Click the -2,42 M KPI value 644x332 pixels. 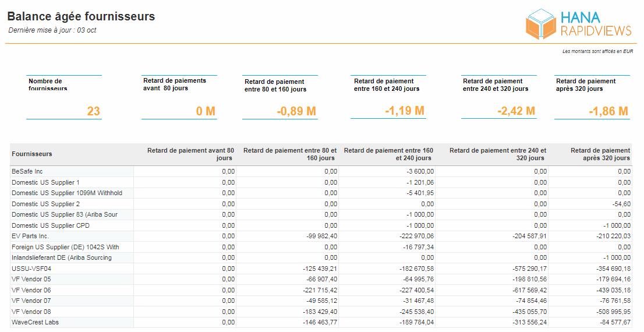coord(515,111)
